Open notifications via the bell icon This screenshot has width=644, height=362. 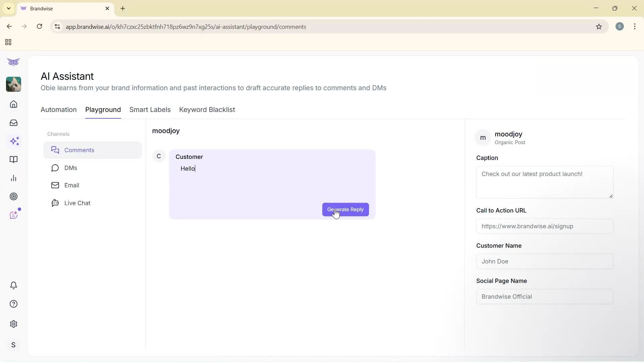tap(13, 285)
